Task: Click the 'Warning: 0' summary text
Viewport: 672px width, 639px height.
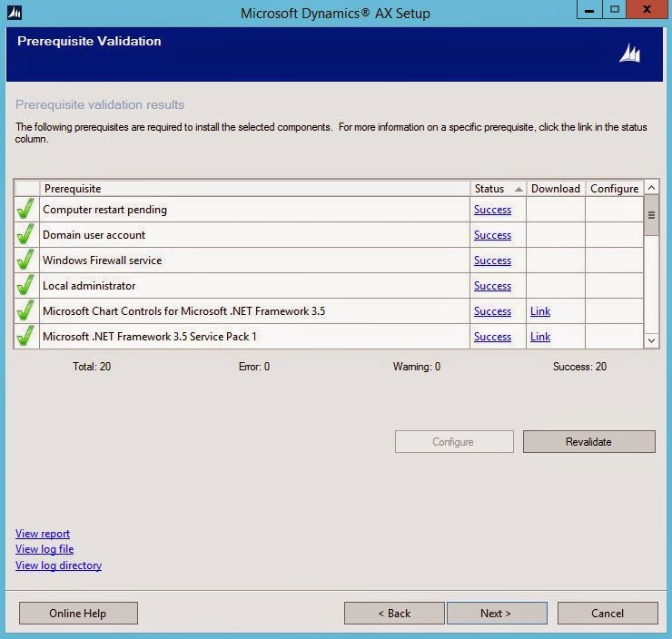Action: click(x=417, y=366)
